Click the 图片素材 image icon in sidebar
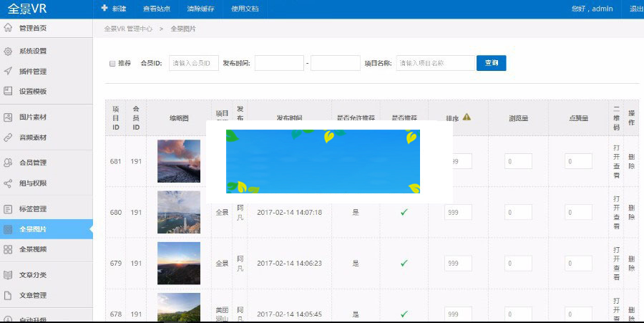The image size is (644, 323). coord(8,117)
